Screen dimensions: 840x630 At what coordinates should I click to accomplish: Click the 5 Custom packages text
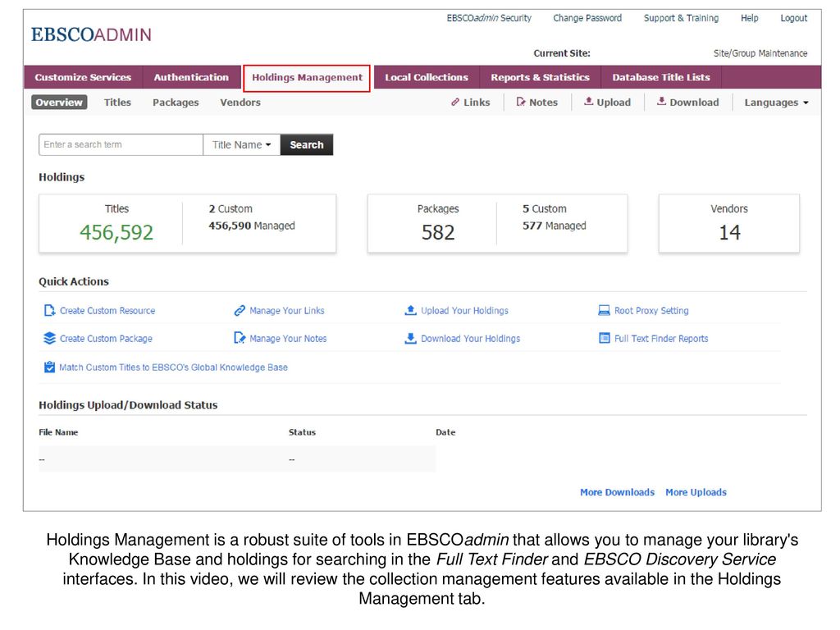click(x=545, y=209)
